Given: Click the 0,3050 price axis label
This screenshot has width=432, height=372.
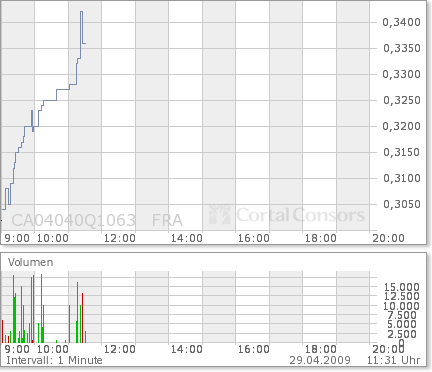Looking at the screenshot, I should tap(401, 204).
